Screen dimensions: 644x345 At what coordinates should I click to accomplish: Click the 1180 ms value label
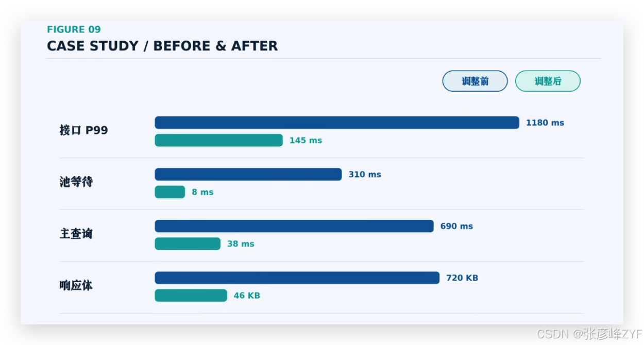(545, 123)
